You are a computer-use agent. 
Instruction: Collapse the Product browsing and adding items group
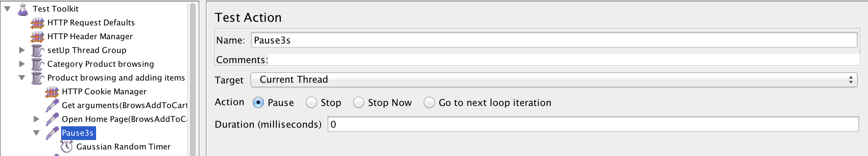pyautogui.click(x=22, y=78)
